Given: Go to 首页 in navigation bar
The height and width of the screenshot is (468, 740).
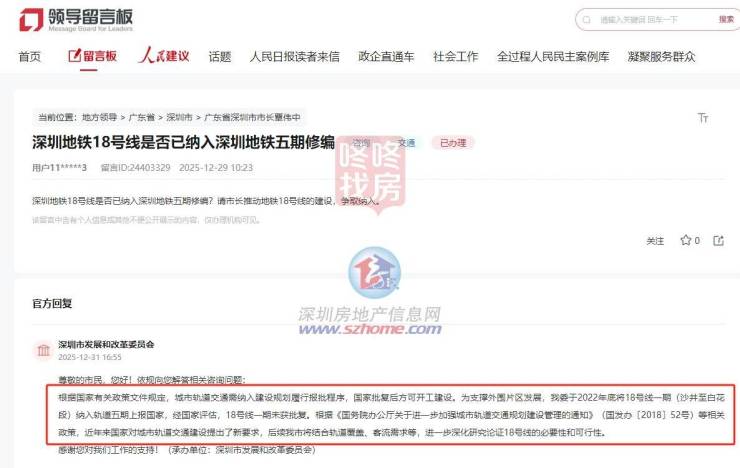Looking at the screenshot, I should click(30, 57).
